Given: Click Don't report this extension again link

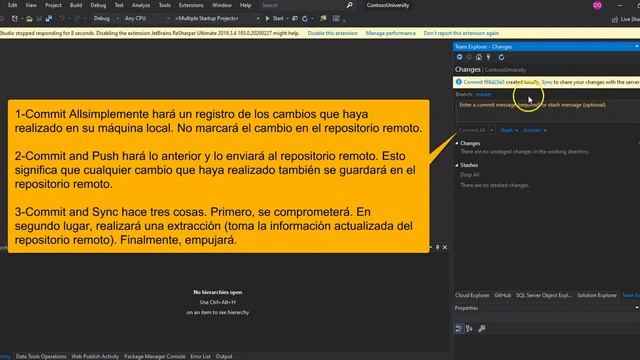Looking at the screenshot, I should (461, 33).
